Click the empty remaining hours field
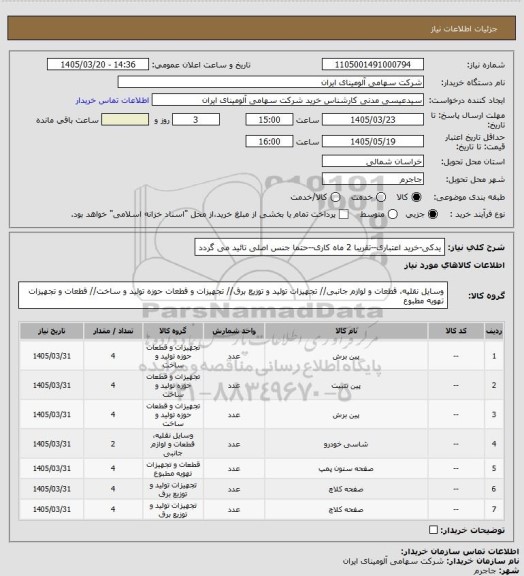Viewport: 524px width, 576px height. coord(125,120)
